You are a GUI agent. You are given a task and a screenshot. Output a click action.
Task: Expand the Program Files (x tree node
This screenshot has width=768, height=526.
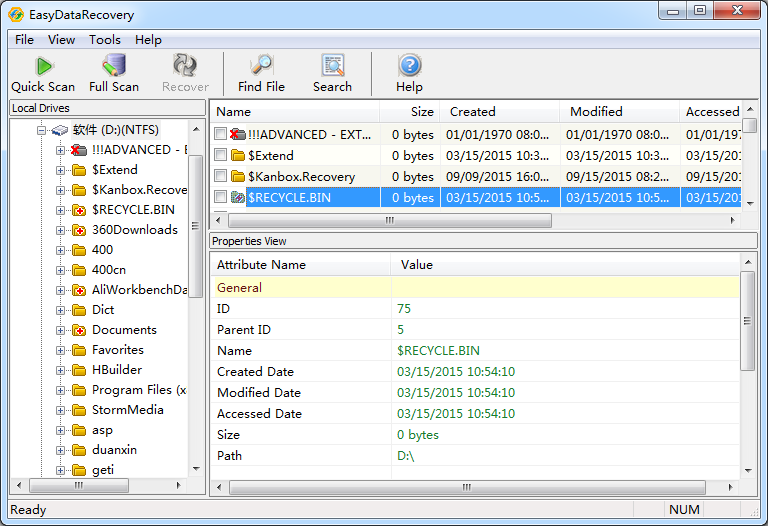[60, 391]
